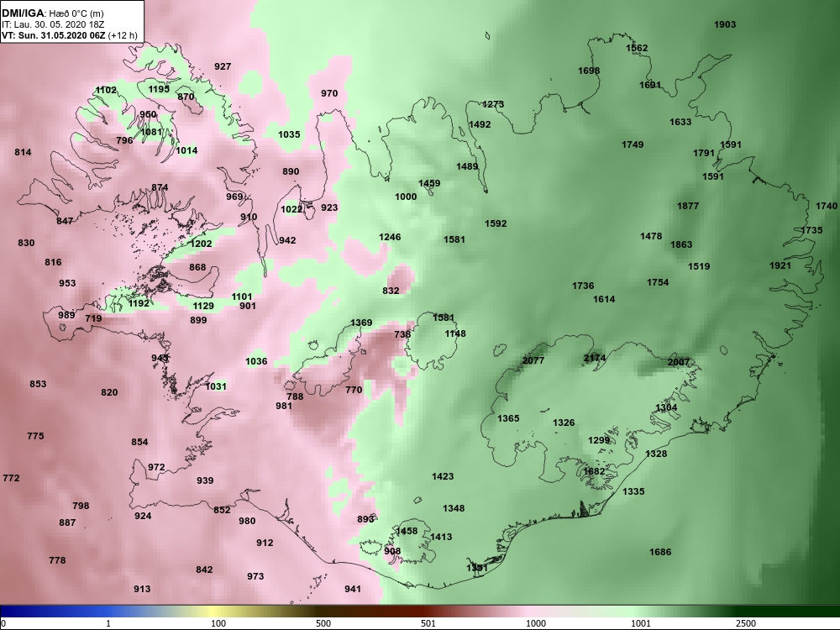Select the legend label 501
The width and height of the screenshot is (840, 630).
pos(428,623)
